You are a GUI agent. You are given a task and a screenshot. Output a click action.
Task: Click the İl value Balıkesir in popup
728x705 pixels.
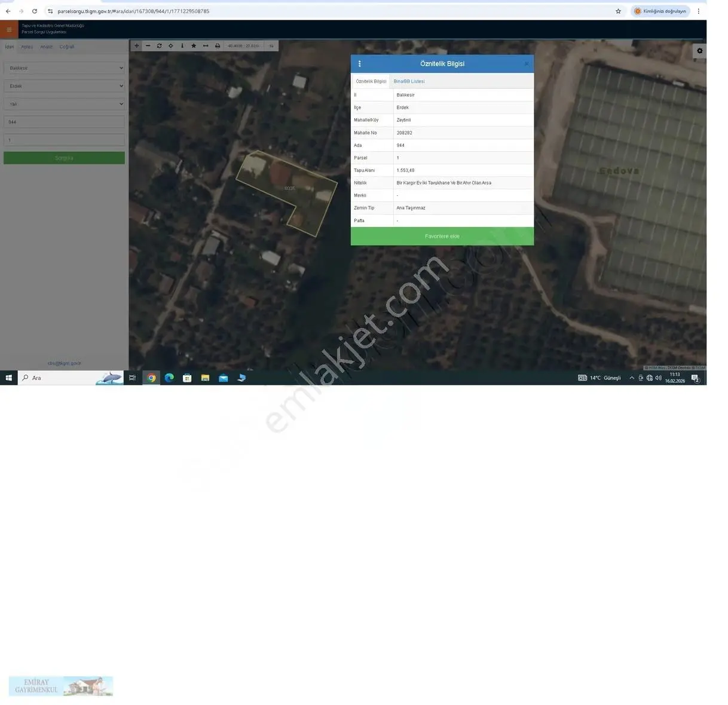click(x=406, y=95)
